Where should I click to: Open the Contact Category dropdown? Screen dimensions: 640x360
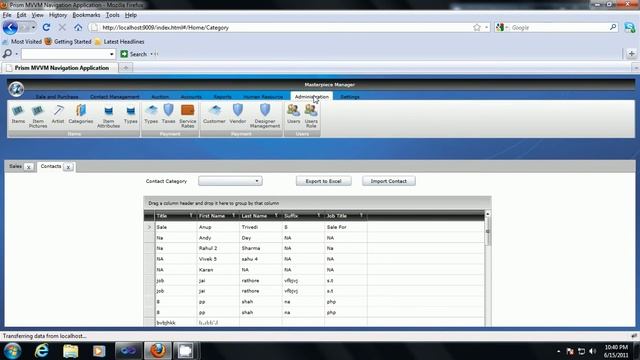[230, 181]
